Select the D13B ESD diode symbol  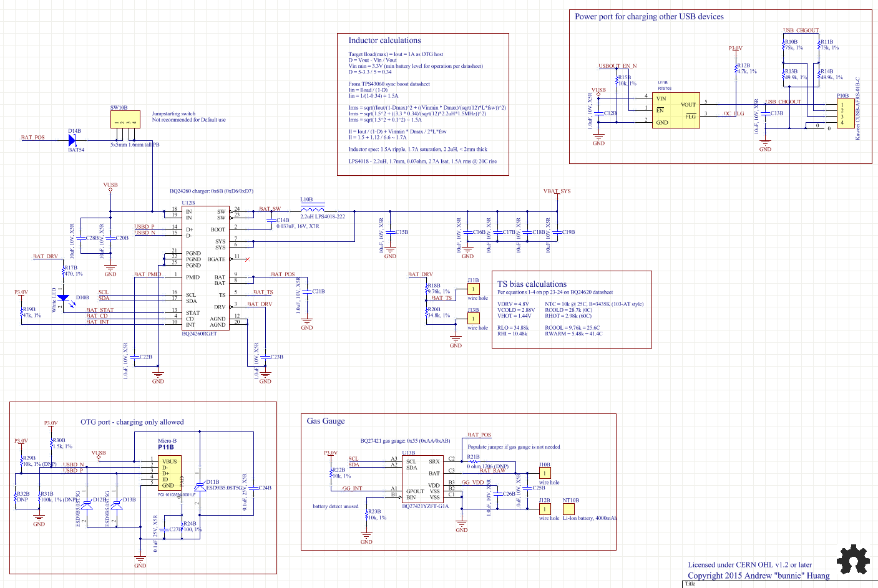click(116, 504)
